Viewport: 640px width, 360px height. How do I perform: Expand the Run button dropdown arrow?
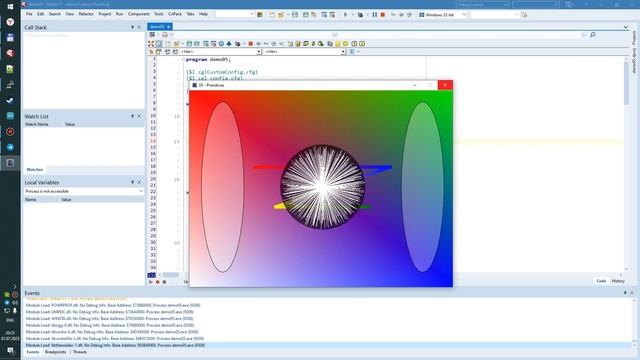tap(353, 15)
